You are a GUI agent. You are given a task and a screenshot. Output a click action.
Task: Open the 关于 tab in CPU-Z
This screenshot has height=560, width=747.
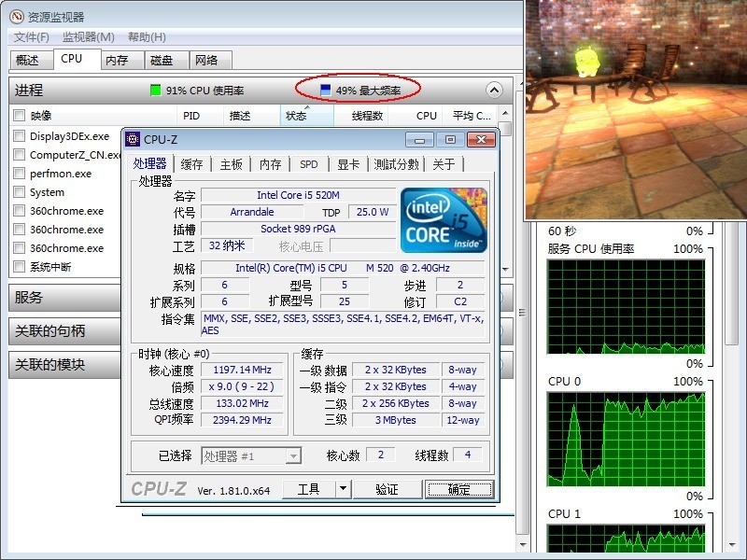click(444, 165)
